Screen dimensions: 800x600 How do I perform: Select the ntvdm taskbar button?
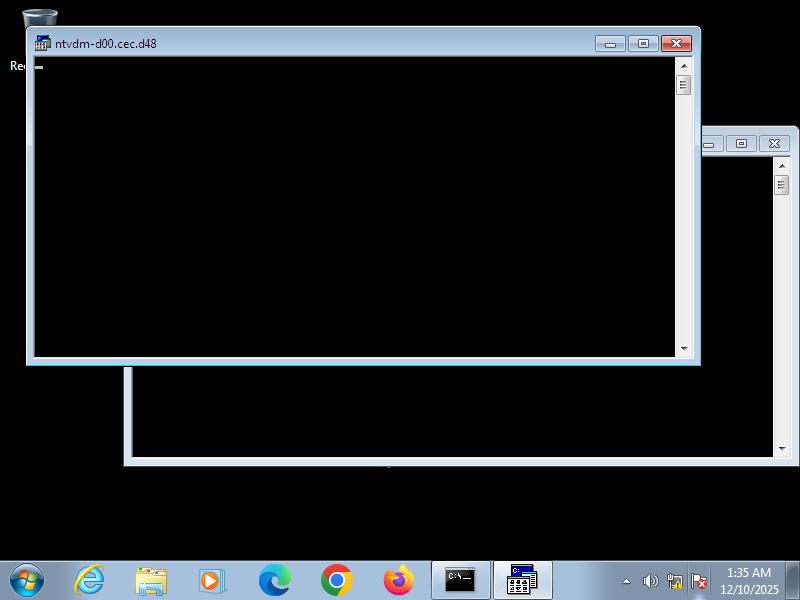tap(522, 580)
